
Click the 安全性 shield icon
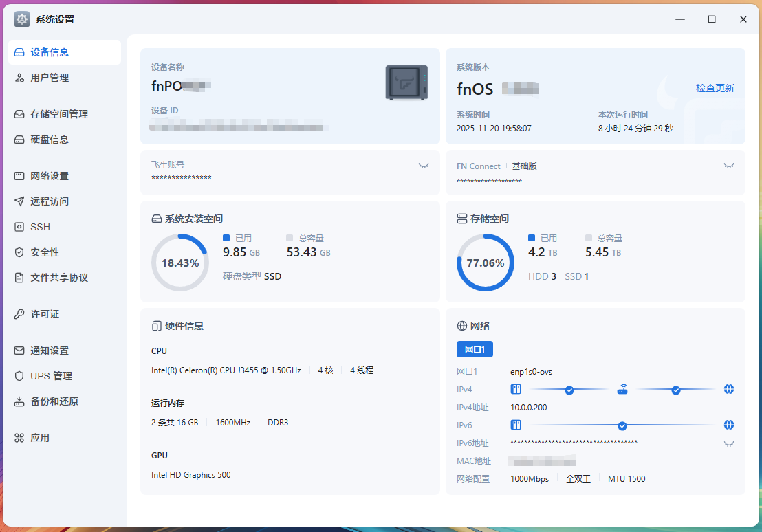click(x=19, y=252)
